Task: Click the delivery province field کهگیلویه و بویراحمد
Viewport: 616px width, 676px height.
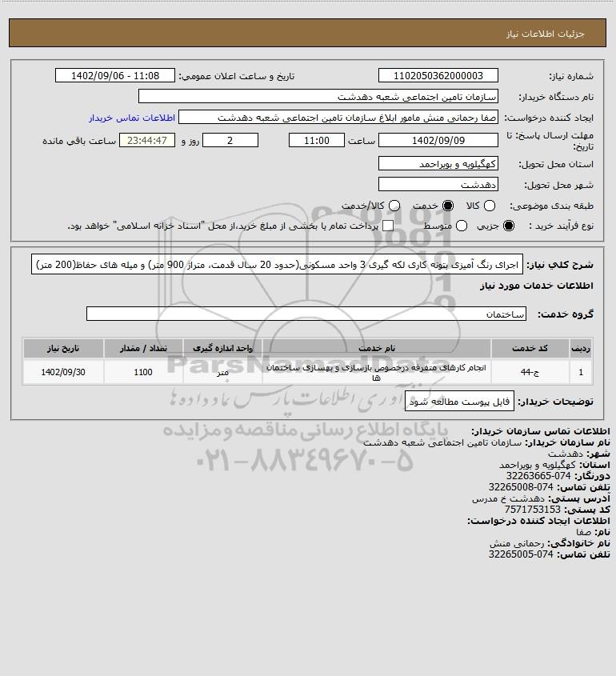Action: coord(438,163)
